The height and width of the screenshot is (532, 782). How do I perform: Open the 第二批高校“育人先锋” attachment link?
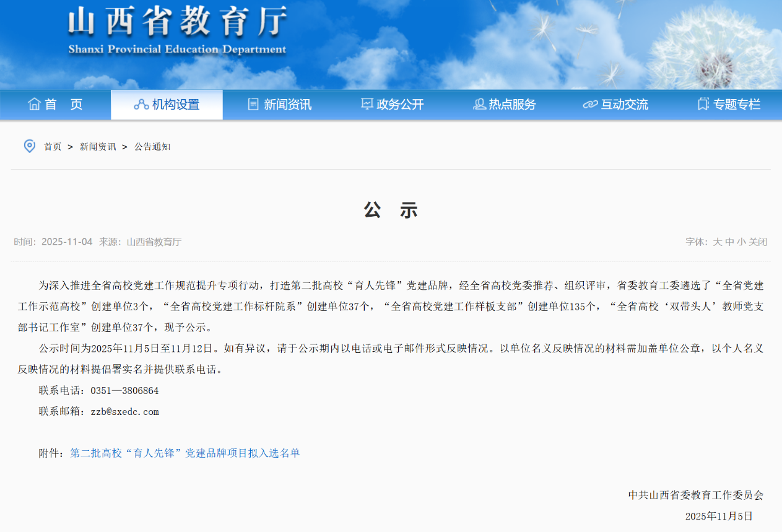click(x=185, y=453)
